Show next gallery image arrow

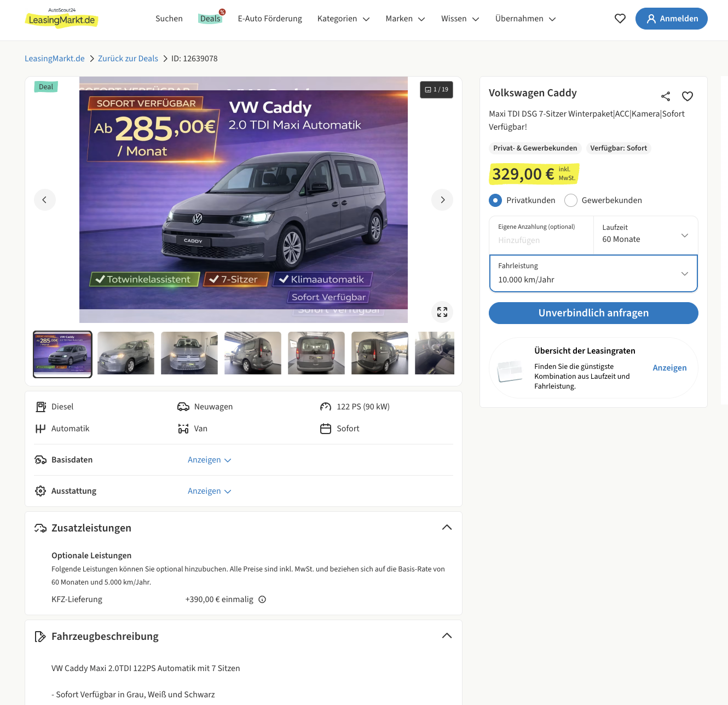point(442,200)
